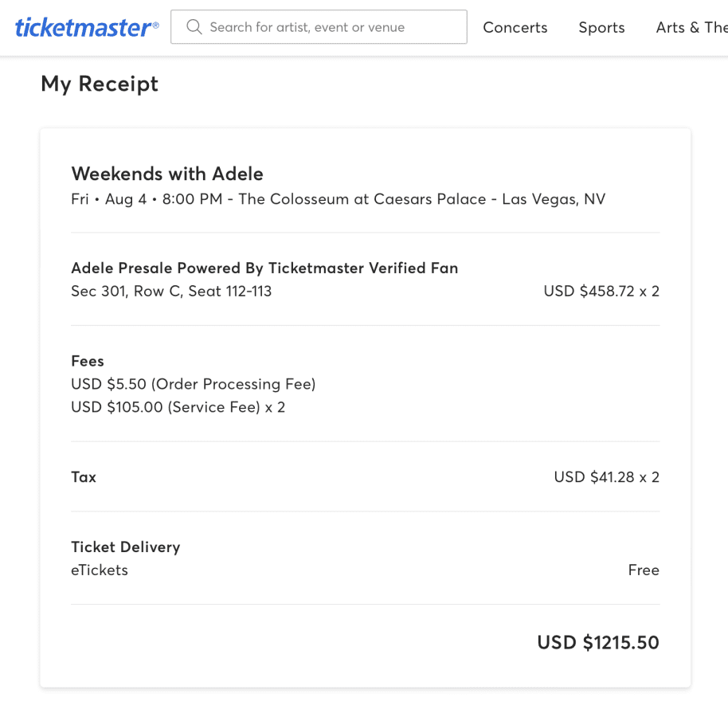728x717 pixels.
Task: Click the Ticket Delivery heading
Action: coord(126,547)
